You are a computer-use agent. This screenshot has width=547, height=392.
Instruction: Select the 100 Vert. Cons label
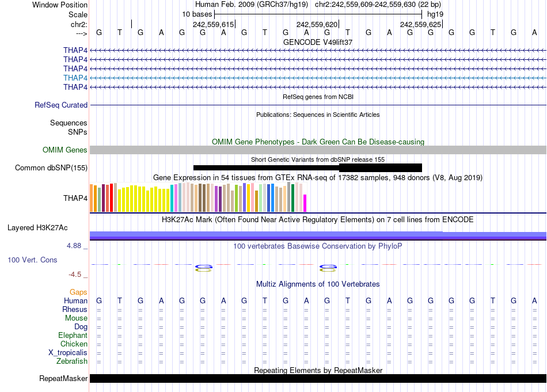(32, 260)
